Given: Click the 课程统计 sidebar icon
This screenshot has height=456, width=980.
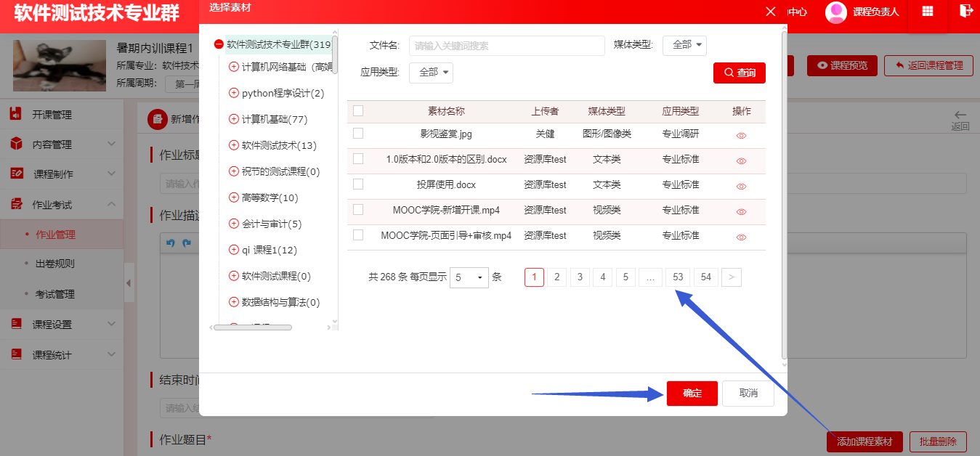Looking at the screenshot, I should (x=17, y=354).
